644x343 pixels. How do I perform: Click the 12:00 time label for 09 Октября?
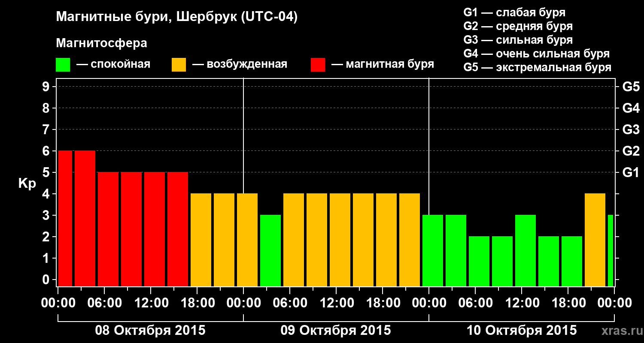pyautogui.click(x=336, y=303)
